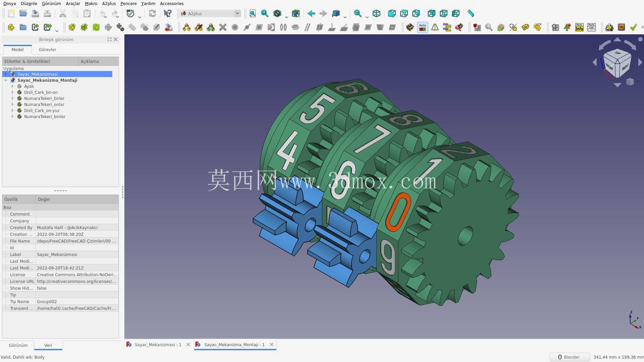
Task: Open a file with the folder icon
Action: click(23, 13)
